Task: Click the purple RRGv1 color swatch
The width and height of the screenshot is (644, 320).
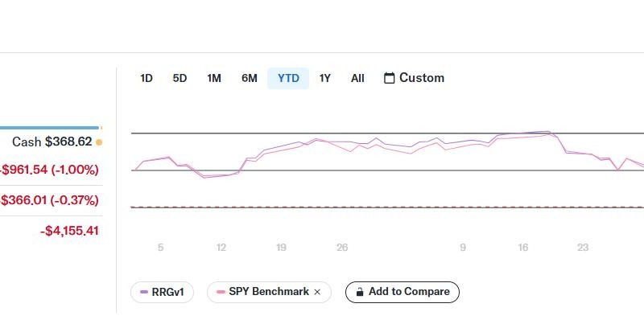Action: tap(144, 292)
